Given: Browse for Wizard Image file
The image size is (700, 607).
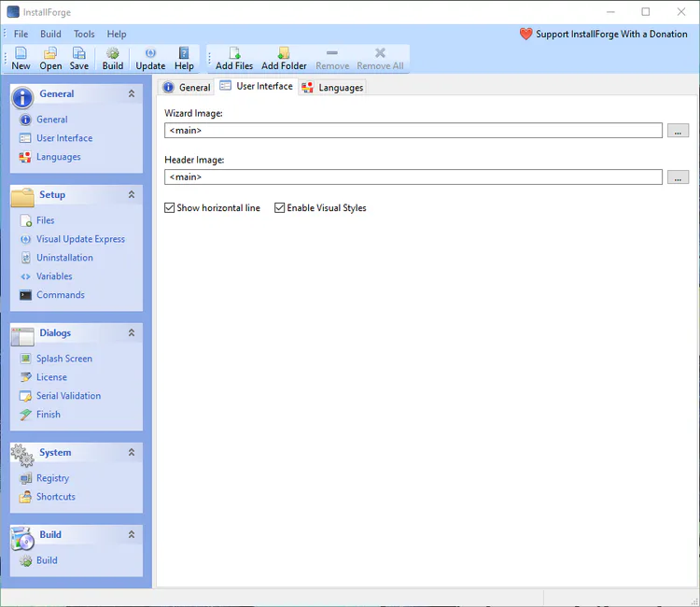Looking at the screenshot, I should coord(678,131).
